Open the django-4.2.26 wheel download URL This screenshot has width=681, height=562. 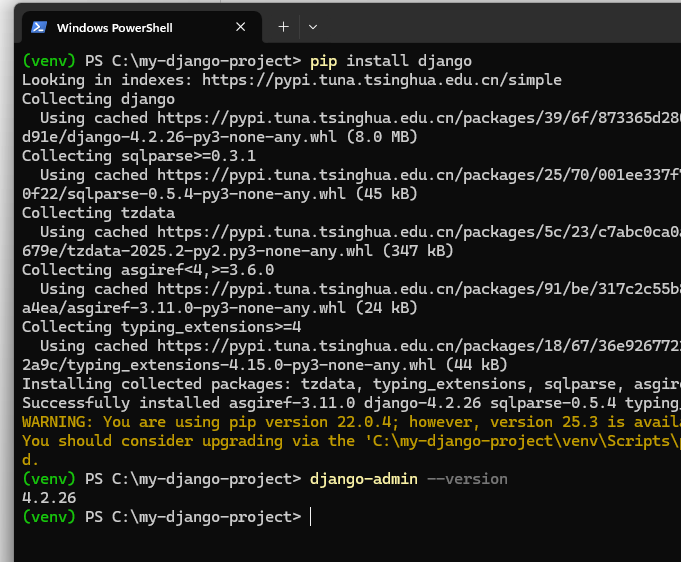[x=400, y=118]
